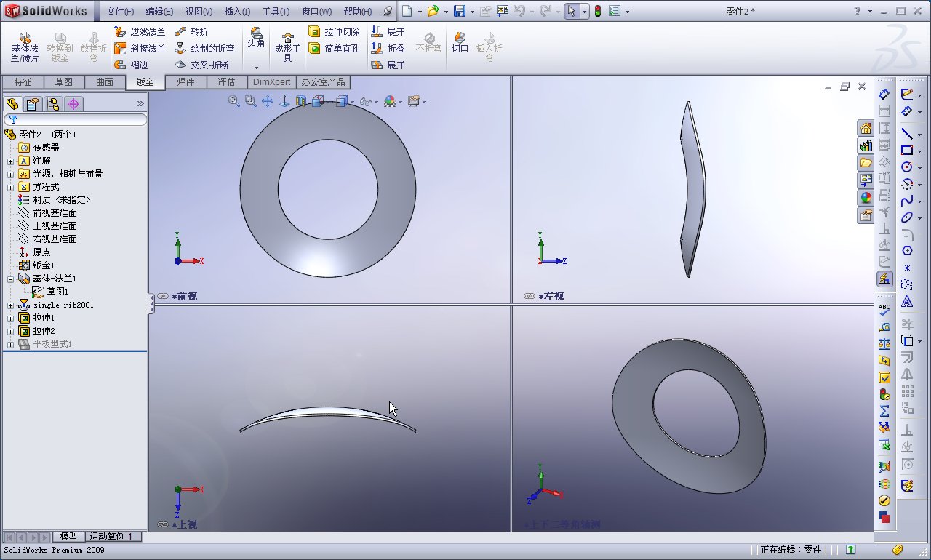Image resolution: width=931 pixels, height=560 pixels.
Task: Select the Line tool in sketch toolbar
Action: point(907,134)
